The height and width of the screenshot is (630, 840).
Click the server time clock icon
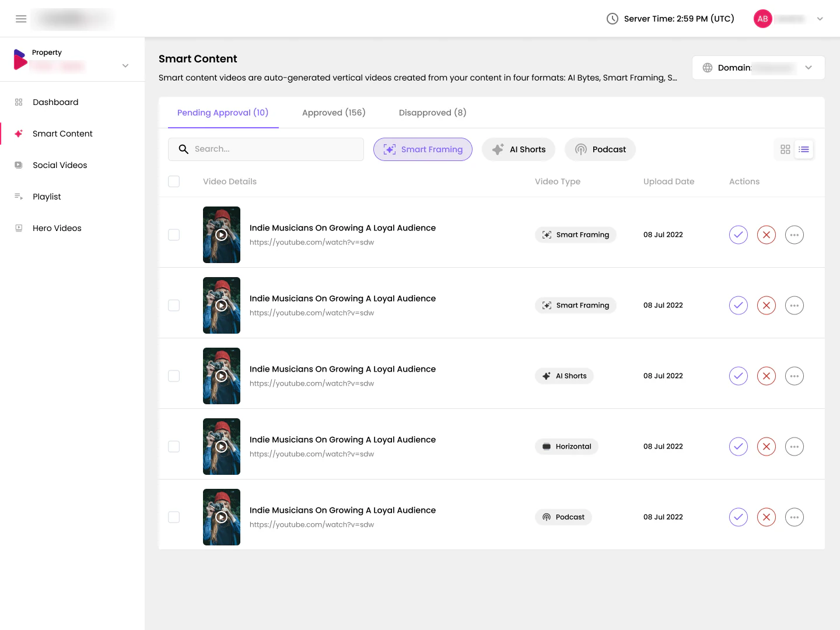[612, 19]
